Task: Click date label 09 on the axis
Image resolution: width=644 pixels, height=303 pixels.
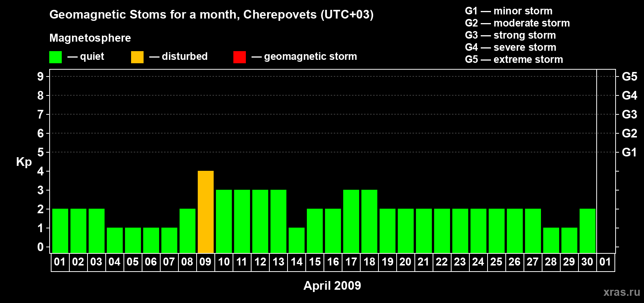Action: tap(205, 262)
